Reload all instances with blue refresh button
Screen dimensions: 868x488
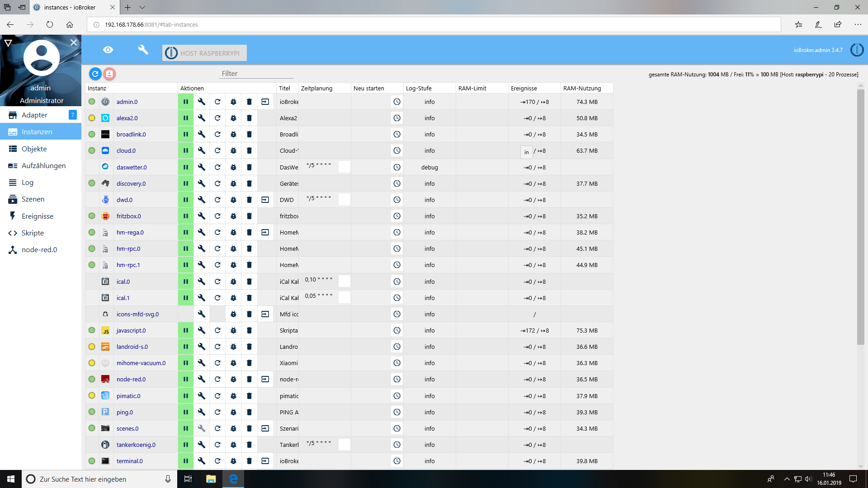click(95, 74)
